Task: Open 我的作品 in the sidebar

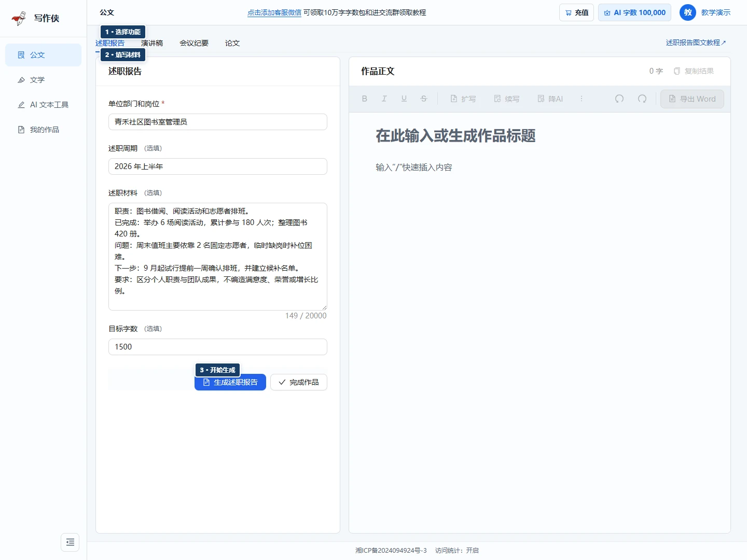Action: point(43,130)
